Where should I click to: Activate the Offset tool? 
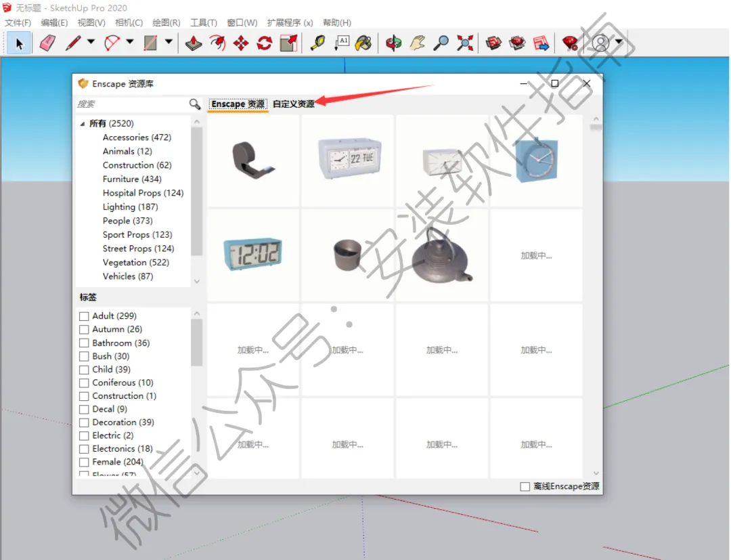pos(218,43)
